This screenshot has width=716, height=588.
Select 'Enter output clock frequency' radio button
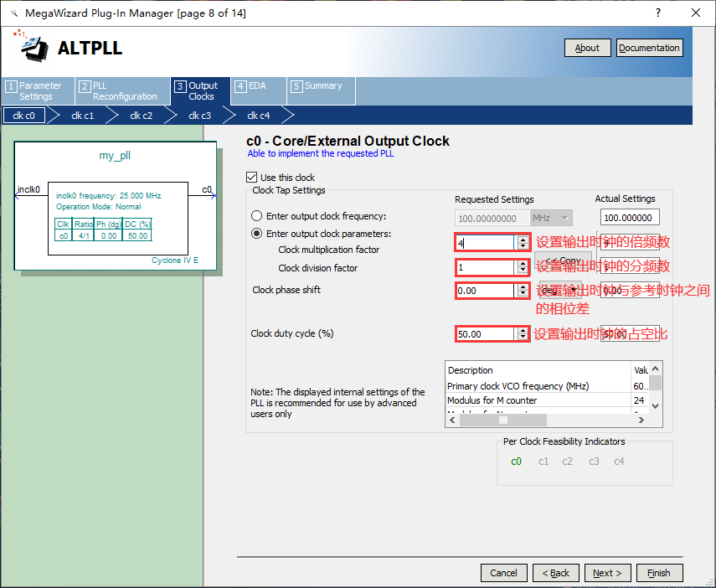point(258,216)
